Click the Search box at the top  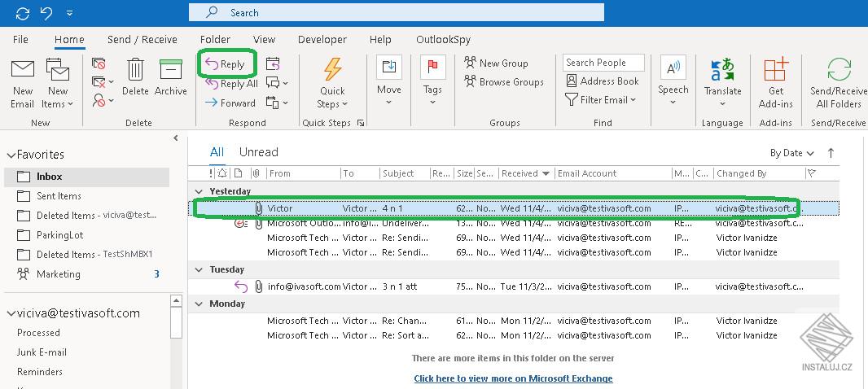(x=397, y=12)
